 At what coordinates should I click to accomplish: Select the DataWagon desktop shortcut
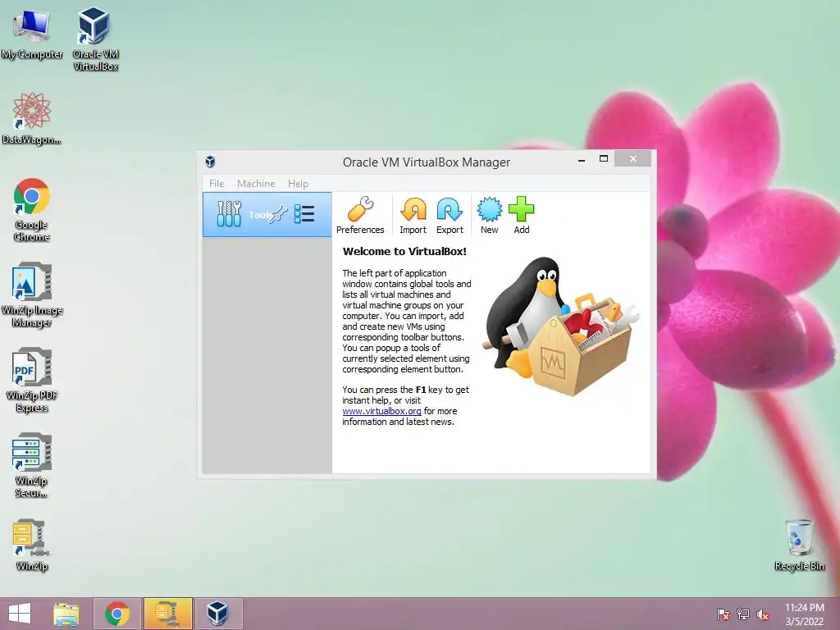(32, 118)
